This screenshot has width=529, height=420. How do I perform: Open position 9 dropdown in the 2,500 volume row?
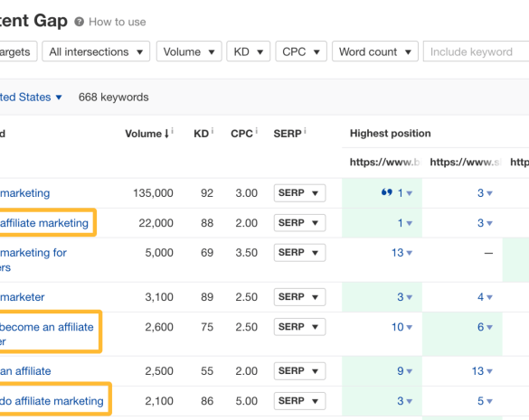404,371
